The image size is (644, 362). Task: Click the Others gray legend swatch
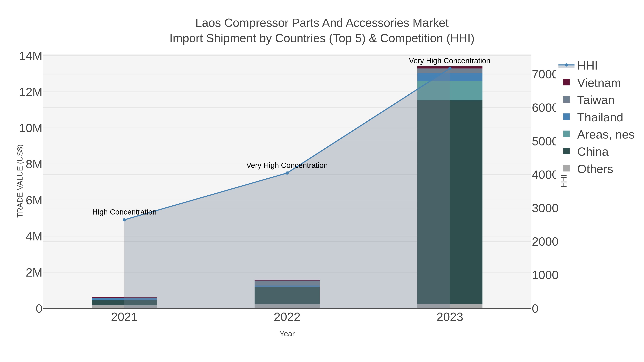567,168
